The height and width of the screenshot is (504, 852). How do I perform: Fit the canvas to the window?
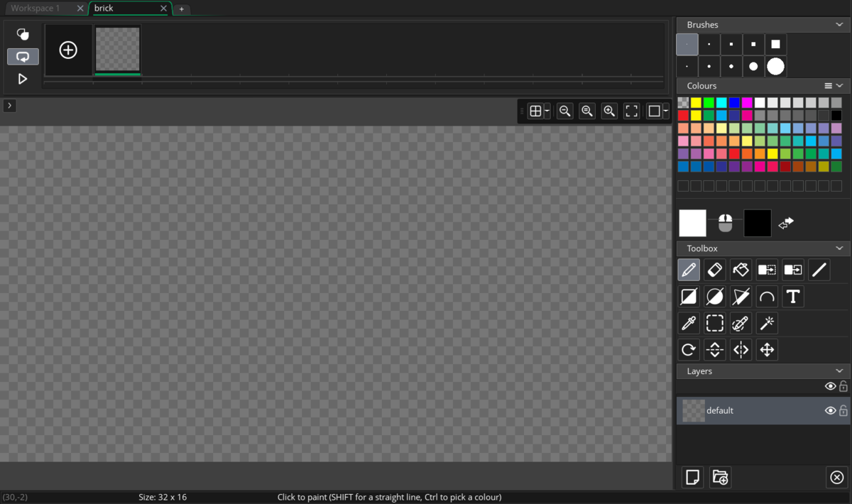pos(632,111)
